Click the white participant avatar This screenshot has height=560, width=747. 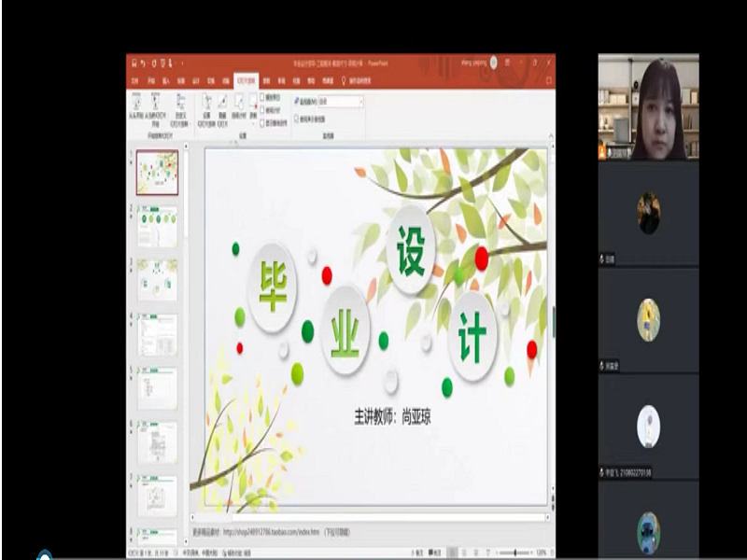pos(648,427)
